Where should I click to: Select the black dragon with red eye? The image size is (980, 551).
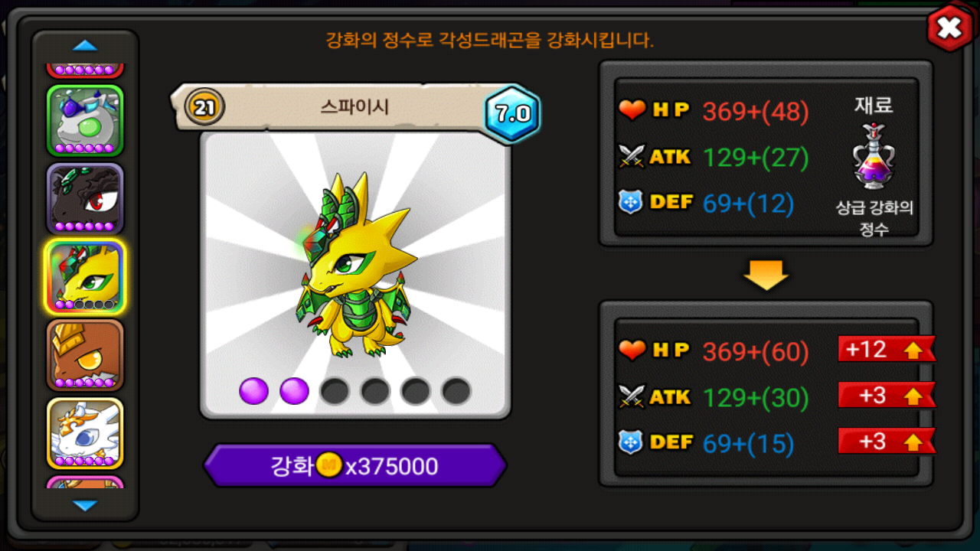pos(85,198)
